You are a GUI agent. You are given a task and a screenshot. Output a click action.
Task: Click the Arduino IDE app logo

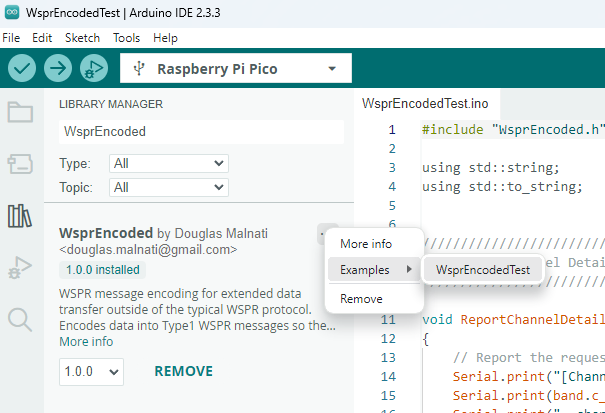(x=11, y=11)
